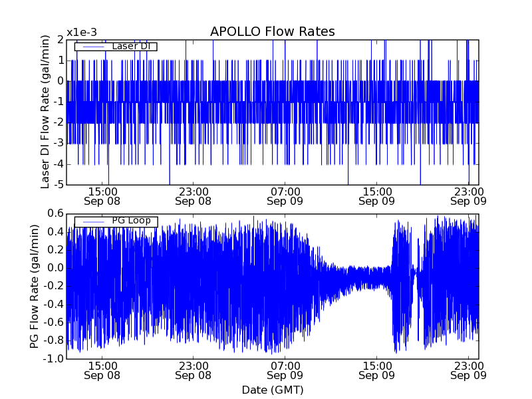
Task: Click the -3 tick on the Laser DI axis
Action: click(57, 143)
